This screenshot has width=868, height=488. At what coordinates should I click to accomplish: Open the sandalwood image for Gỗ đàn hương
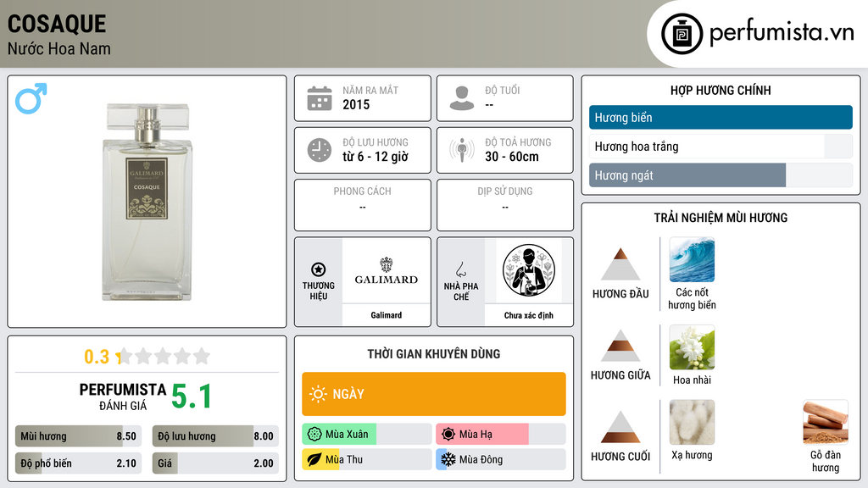pos(826,422)
